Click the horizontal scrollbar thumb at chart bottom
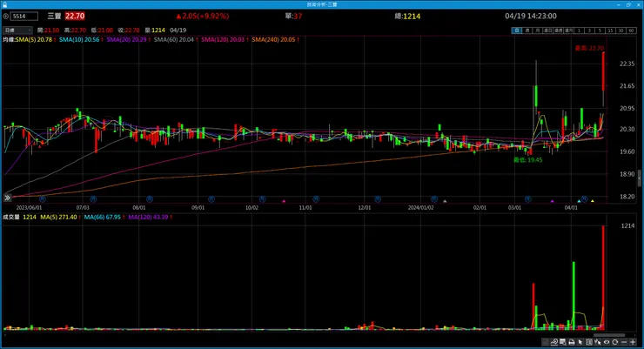Image resolution: width=644 pixels, height=349 pixels. 609,335
